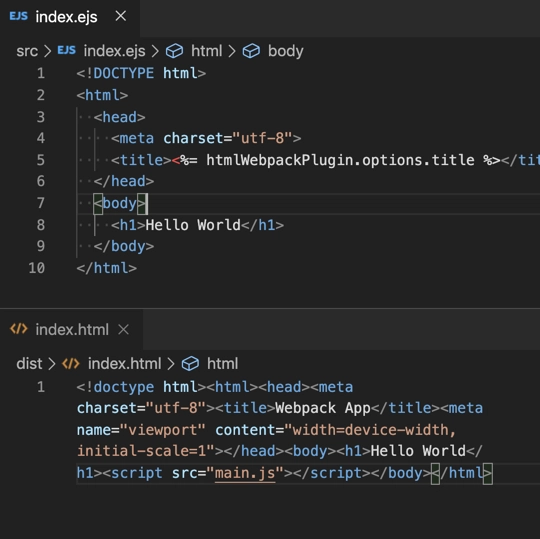
Task: Click the HTML file icon in dist breadcrumb
Action: point(71,364)
